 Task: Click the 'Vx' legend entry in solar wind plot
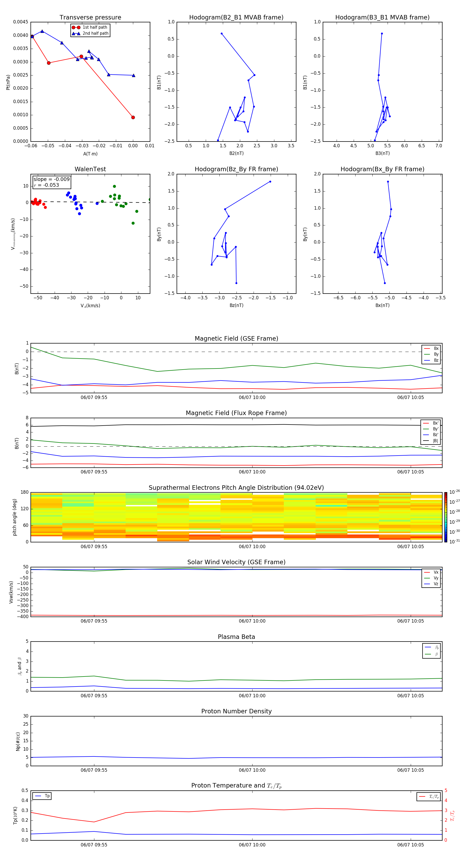431,573
